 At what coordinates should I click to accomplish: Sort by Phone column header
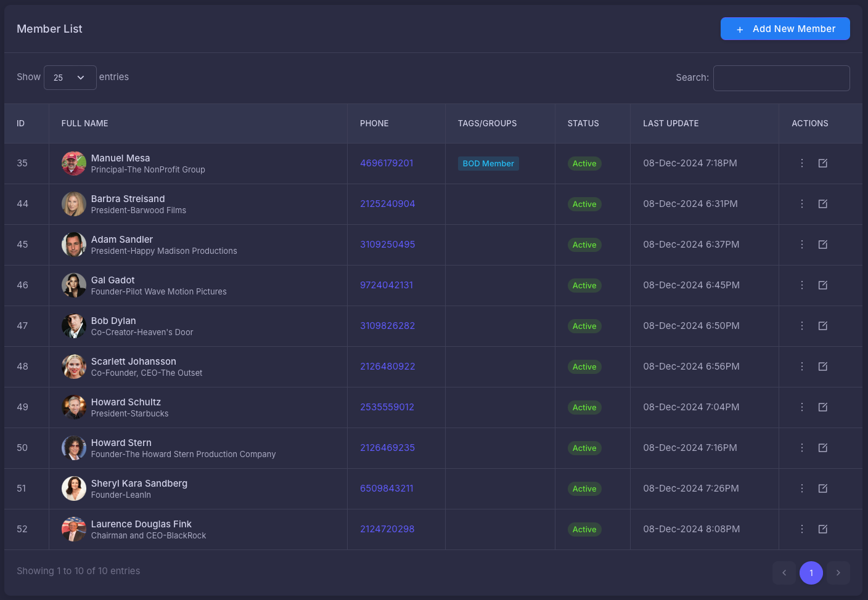pos(396,123)
